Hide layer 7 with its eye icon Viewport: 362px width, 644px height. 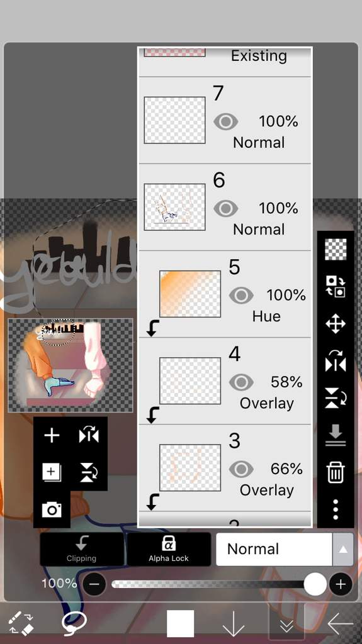pyautogui.click(x=226, y=121)
